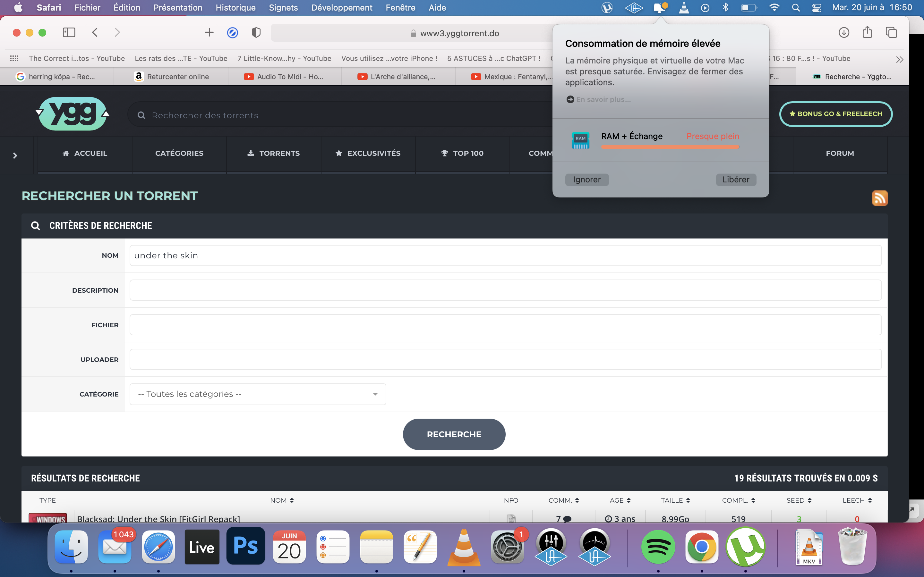Open macOS Control Center in menu bar
924x577 pixels.
click(x=817, y=8)
